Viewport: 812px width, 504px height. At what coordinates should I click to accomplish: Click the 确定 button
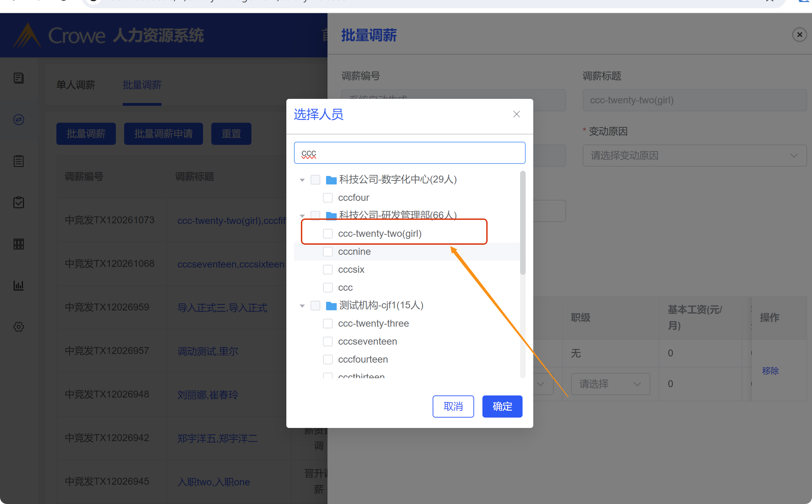(x=502, y=407)
